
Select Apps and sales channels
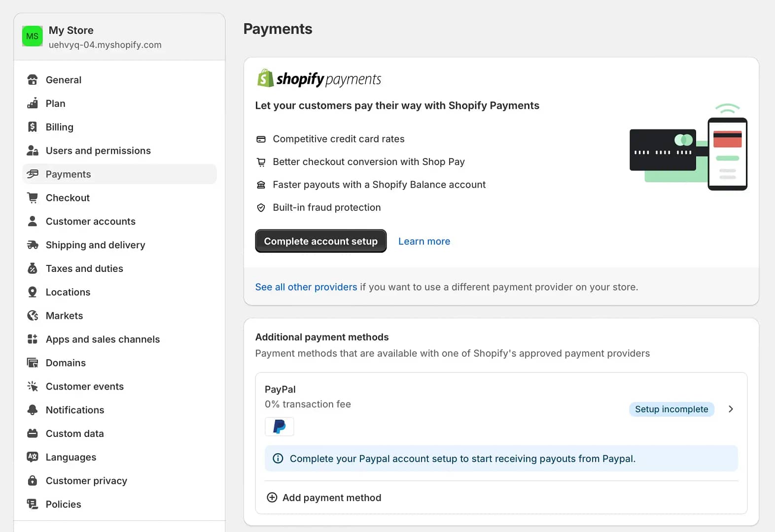click(x=120, y=339)
